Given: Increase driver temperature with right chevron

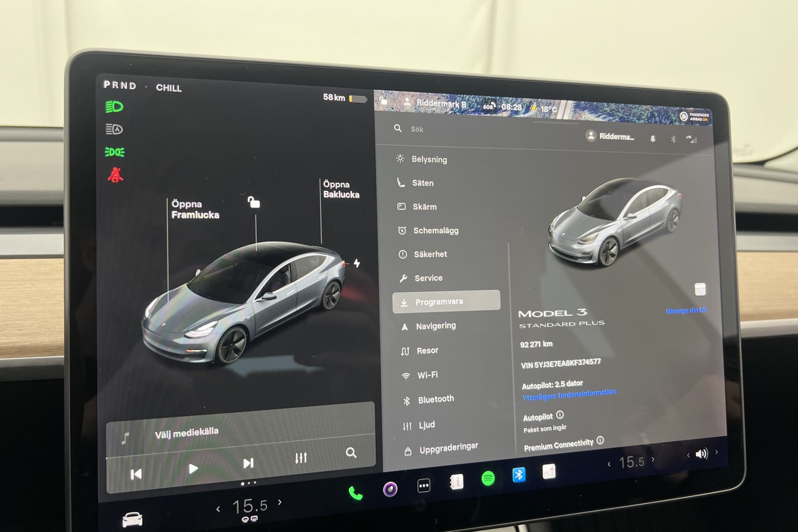Looking at the screenshot, I should point(280,502).
